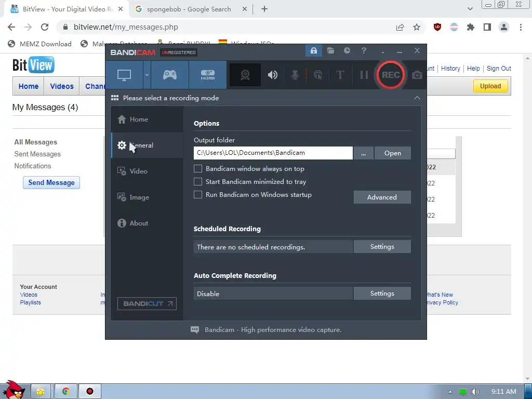The height and width of the screenshot is (399, 532).
Task: Start recording with the REC button
Action: (x=391, y=75)
